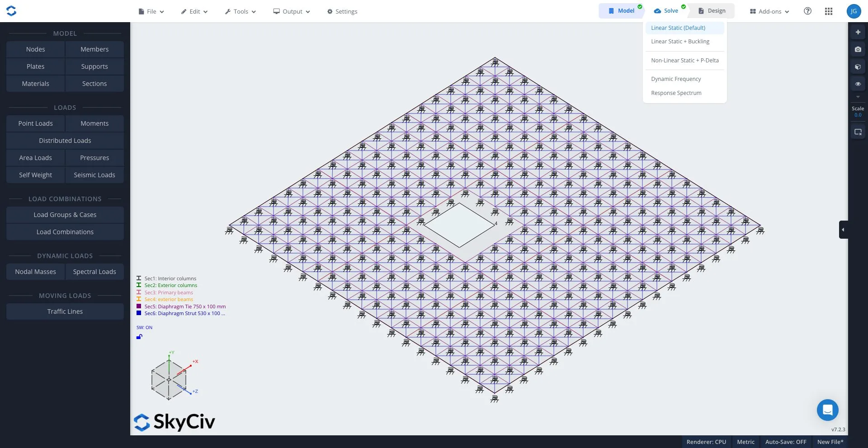Open the chat support bubble
Screen dimensions: 868x448
coord(827,410)
